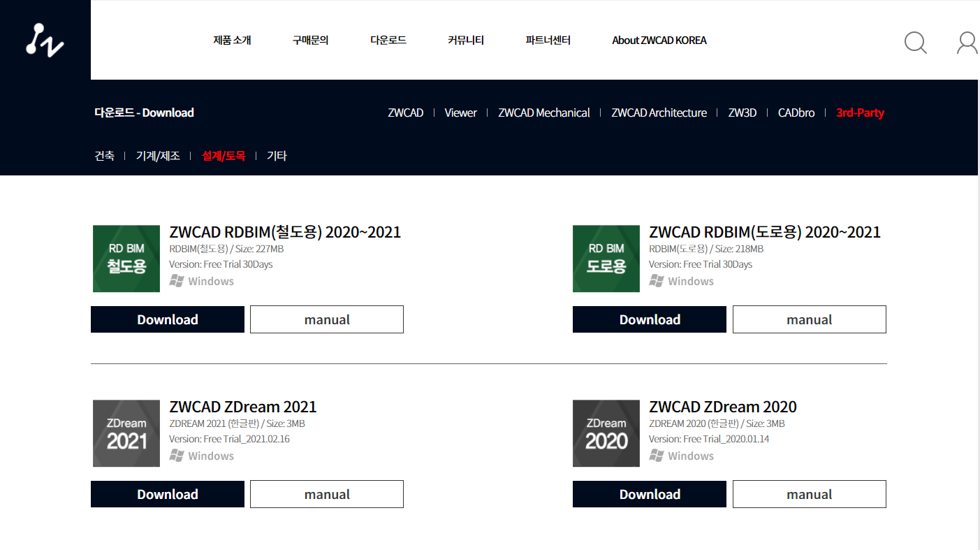Click 'ZDREAM 2021 (한글판)' text
This screenshot has height=550, width=980.
click(x=214, y=424)
